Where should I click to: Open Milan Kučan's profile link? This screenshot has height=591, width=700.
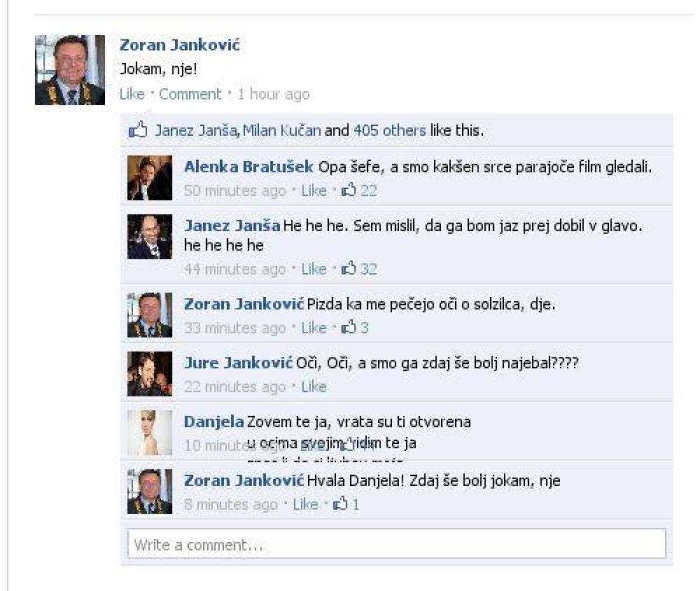click(282, 130)
